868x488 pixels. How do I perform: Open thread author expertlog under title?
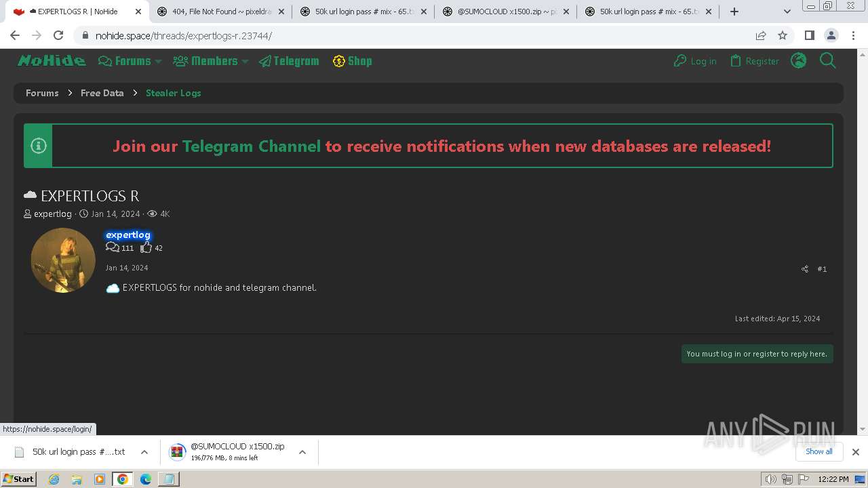pos(53,213)
